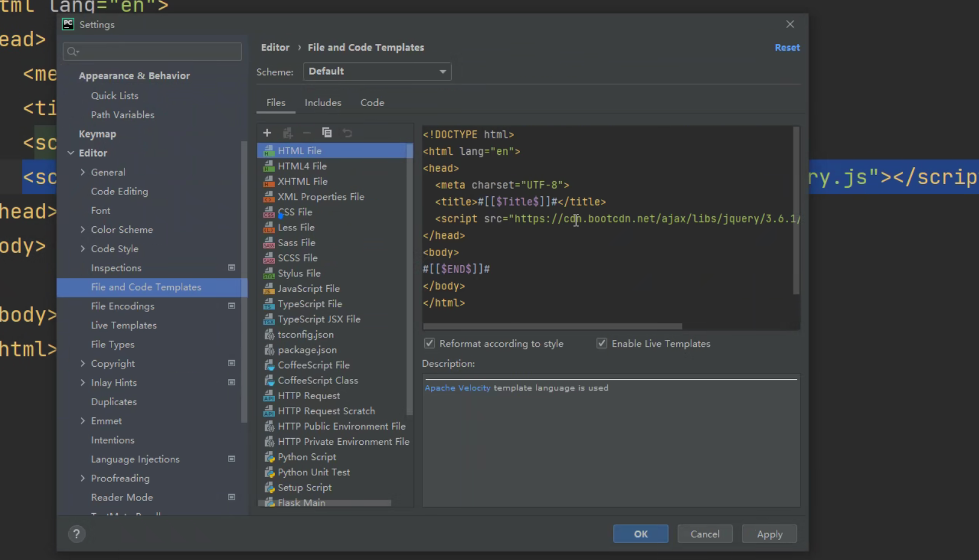
Task: Click the JavaScript File type icon
Action: (x=269, y=289)
